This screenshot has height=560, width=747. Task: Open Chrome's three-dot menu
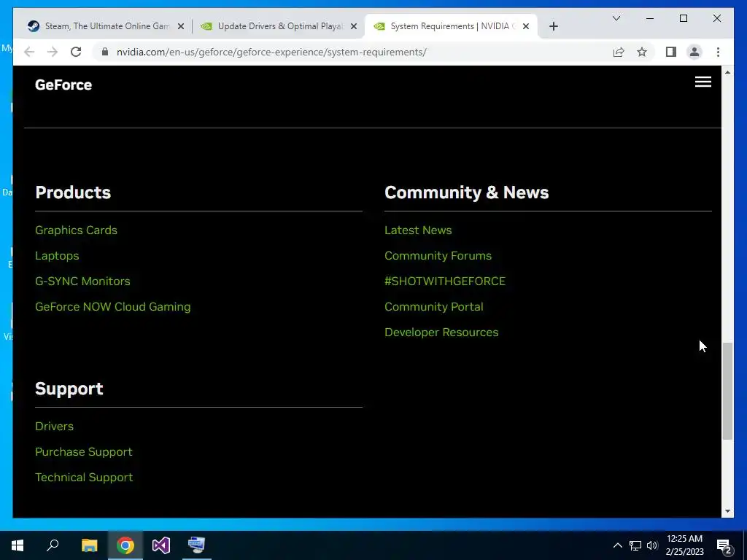tap(718, 52)
